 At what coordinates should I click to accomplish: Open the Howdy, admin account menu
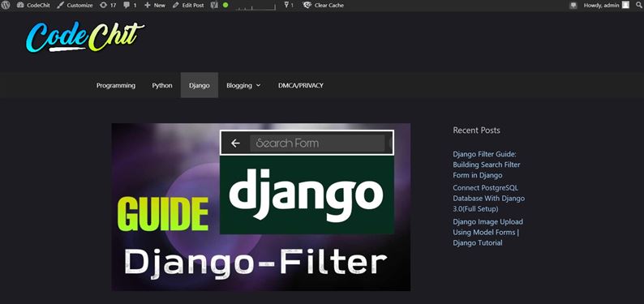coord(606,6)
